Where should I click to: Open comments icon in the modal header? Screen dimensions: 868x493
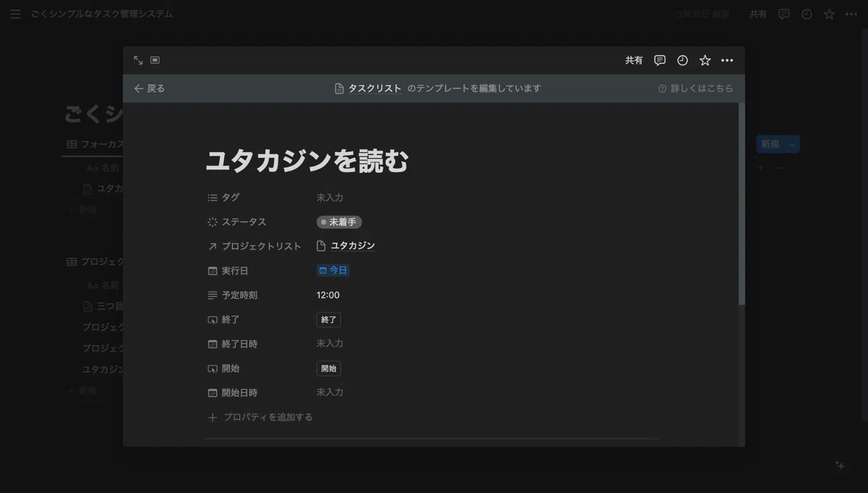tap(660, 60)
